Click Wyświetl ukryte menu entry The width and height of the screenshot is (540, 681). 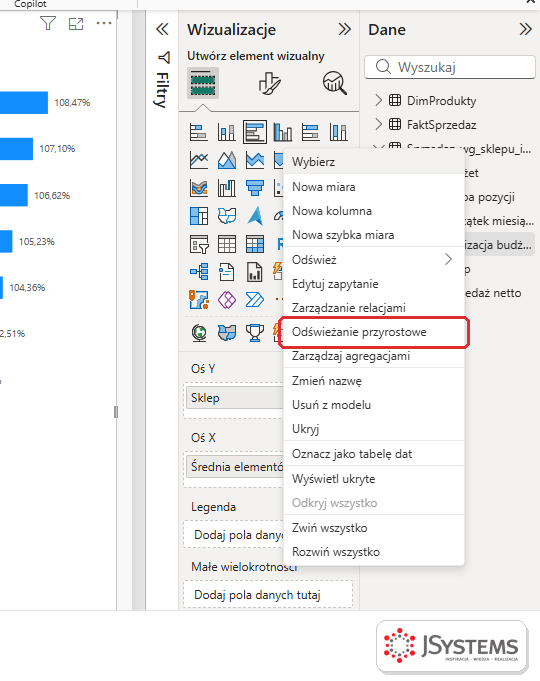(x=374, y=479)
